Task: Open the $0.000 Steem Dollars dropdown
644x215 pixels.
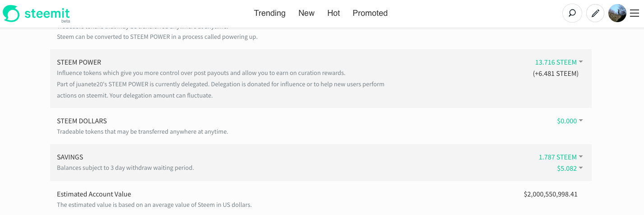Action: point(570,121)
